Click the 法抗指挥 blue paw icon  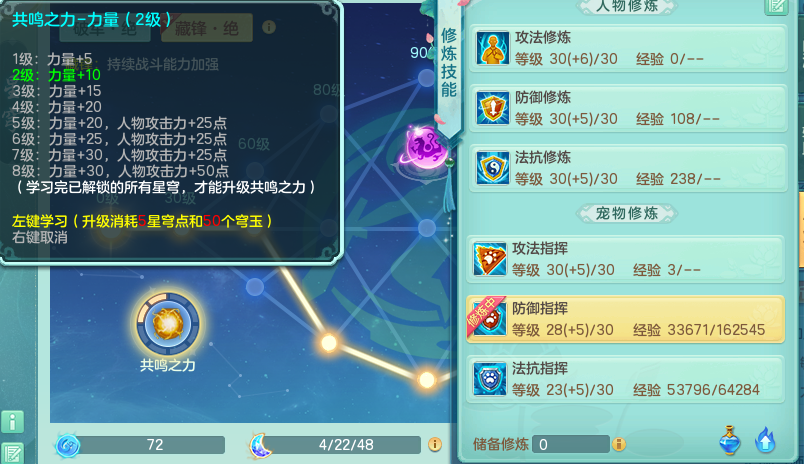coord(489,379)
